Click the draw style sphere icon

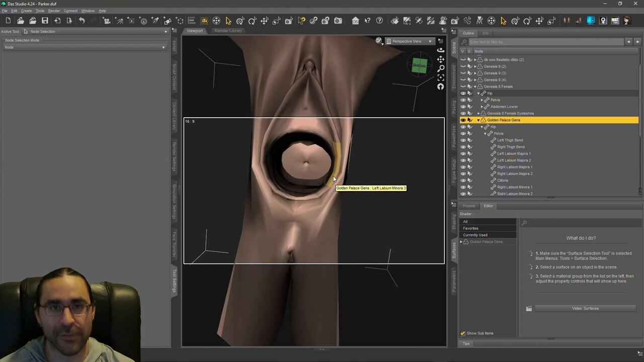379,41
